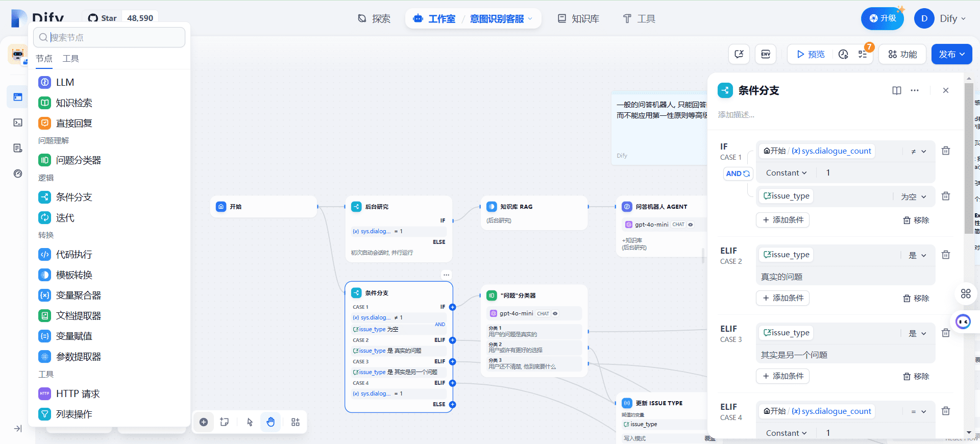Delete the sys.dialogue_count condition in CASE 1
This screenshot has width=980, height=444.
coord(946,151)
